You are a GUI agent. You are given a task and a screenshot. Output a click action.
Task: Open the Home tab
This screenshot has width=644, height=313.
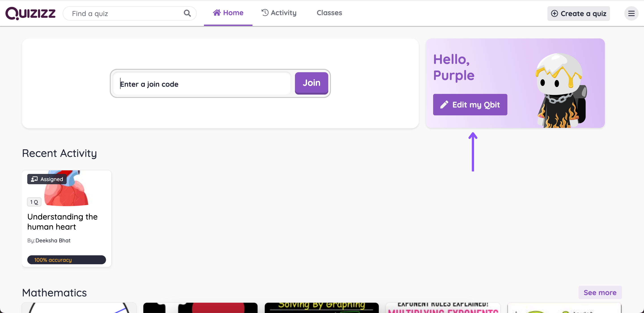coord(228,13)
